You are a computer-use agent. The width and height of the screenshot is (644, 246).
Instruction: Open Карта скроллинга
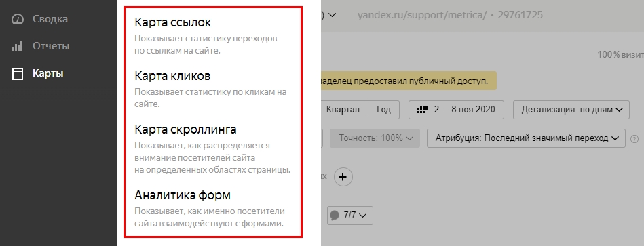pyautogui.click(x=186, y=129)
